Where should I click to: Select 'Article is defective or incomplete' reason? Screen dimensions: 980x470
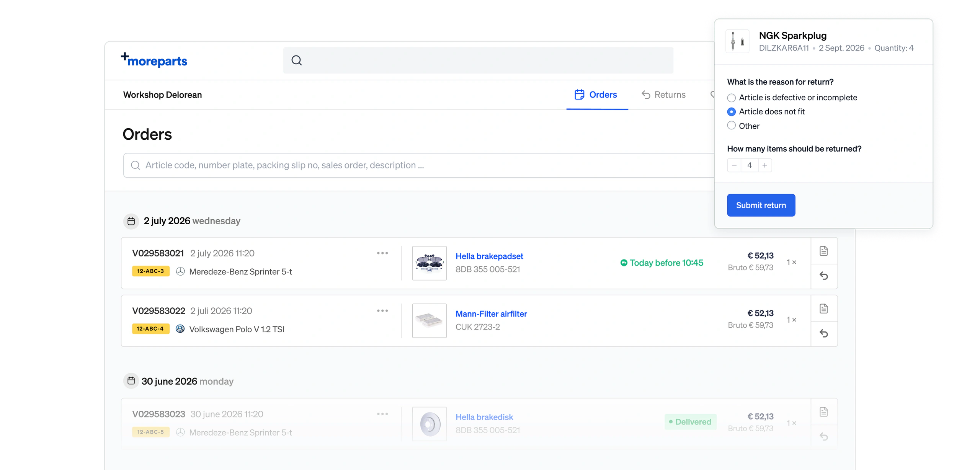[731, 98]
